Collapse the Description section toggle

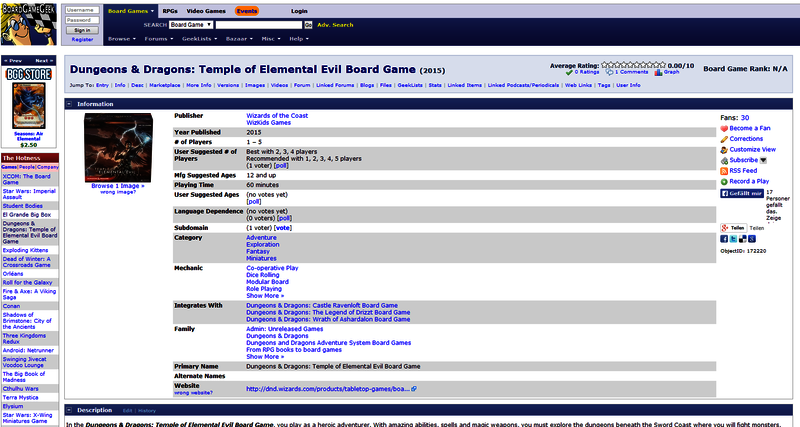[x=71, y=410]
